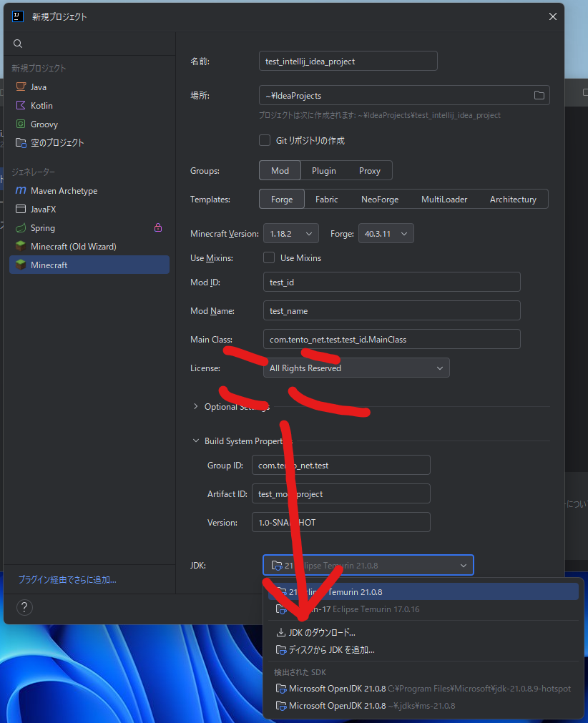588x723 pixels.
Task: Click the add more via plugins link
Action: click(x=67, y=580)
